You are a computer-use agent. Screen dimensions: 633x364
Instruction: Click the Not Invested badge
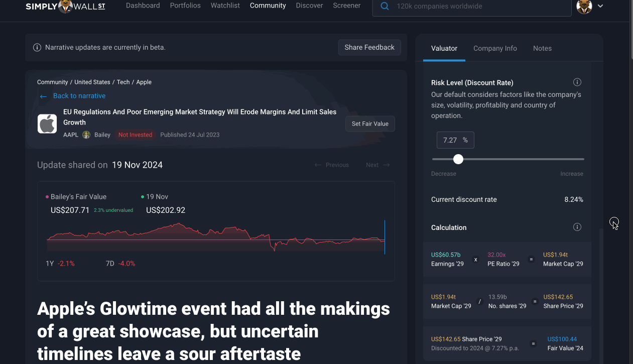135,135
